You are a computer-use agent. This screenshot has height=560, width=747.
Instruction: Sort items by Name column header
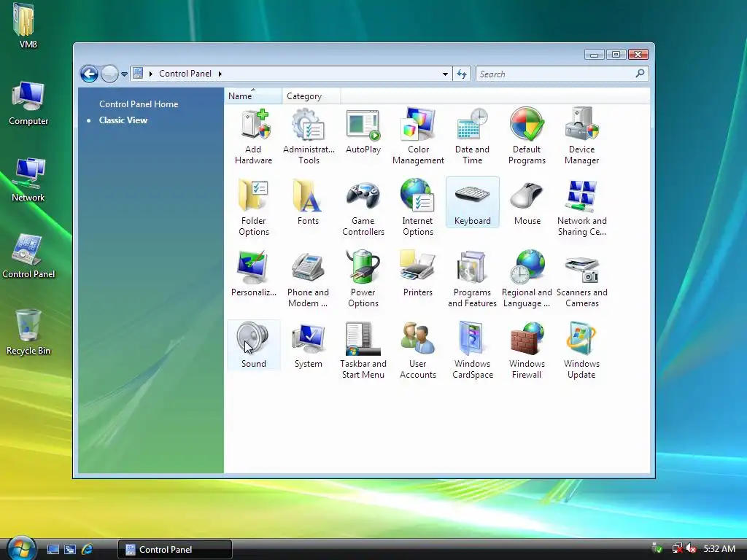click(252, 96)
